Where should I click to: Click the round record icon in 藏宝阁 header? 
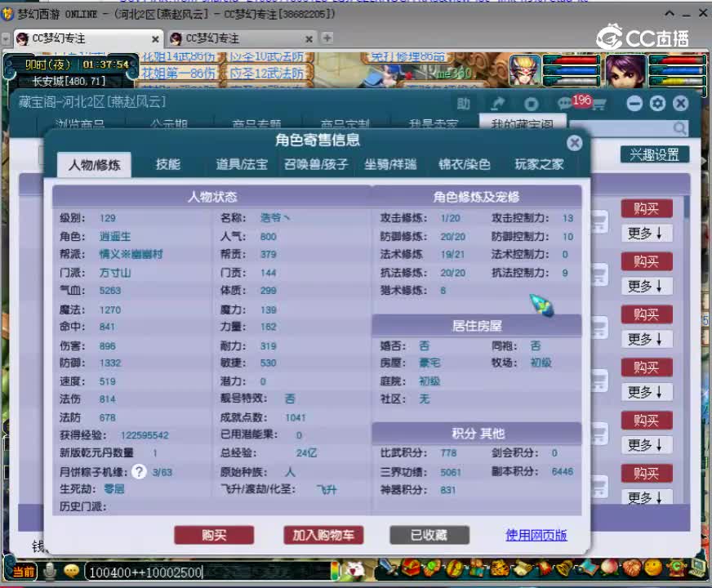tap(532, 104)
